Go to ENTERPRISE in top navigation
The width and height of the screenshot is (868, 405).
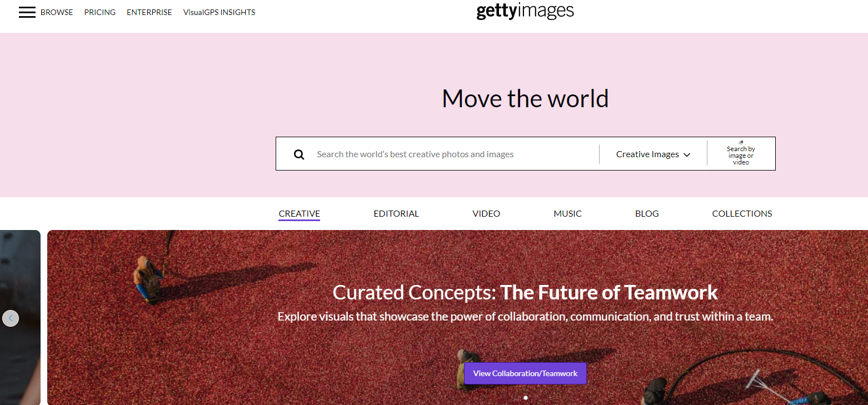pyautogui.click(x=149, y=12)
